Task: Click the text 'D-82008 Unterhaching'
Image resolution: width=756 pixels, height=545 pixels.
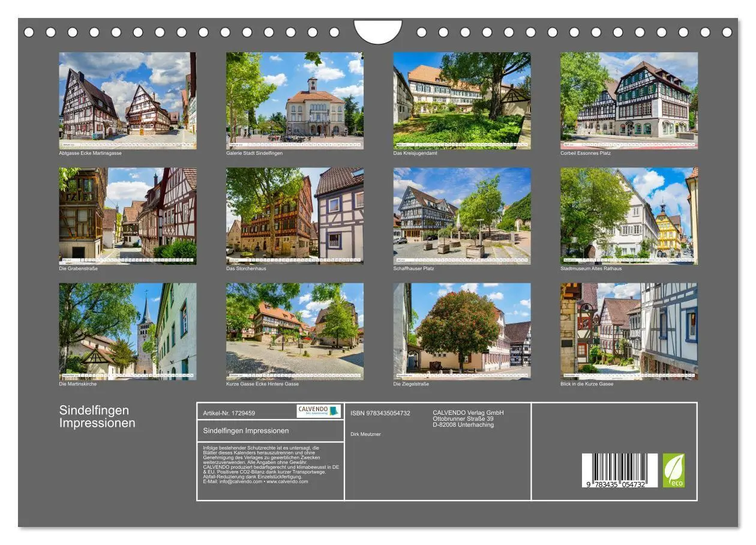Action: pyautogui.click(x=463, y=424)
